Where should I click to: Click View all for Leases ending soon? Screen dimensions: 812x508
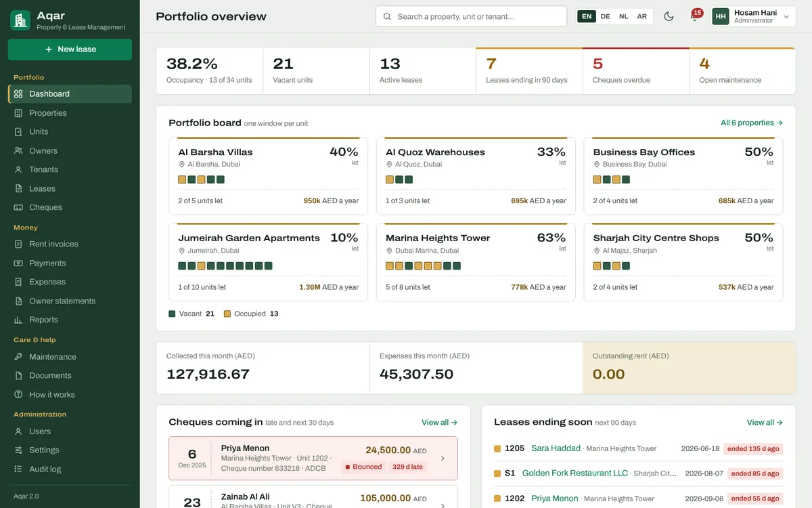pos(765,422)
